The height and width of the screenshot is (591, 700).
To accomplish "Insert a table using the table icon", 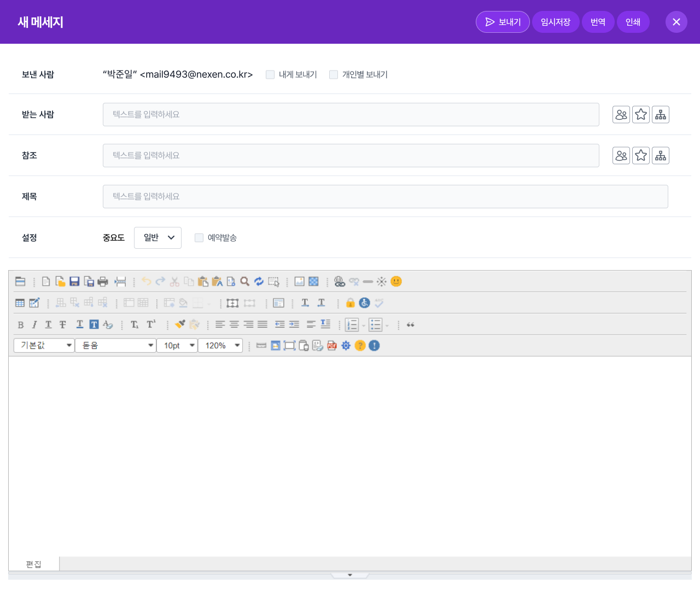I will 20,303.
